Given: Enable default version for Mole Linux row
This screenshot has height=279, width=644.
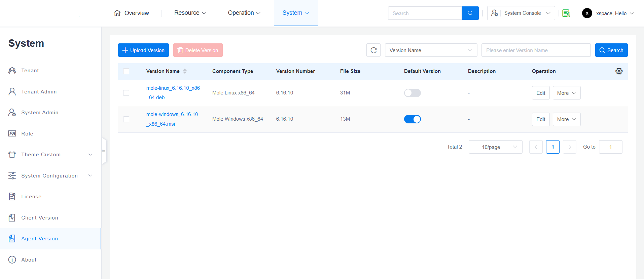Looking at the screenshot, I should [x=412, y=93].
